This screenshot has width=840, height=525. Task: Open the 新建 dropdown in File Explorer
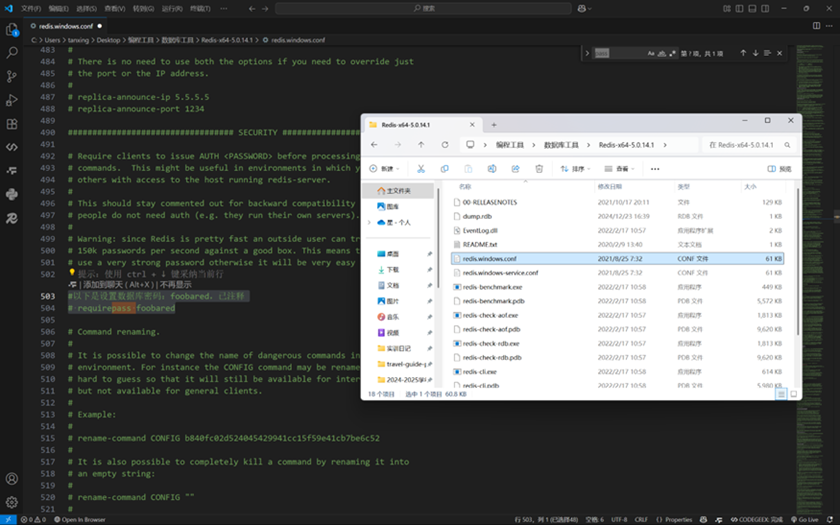(x=385, y=169)
